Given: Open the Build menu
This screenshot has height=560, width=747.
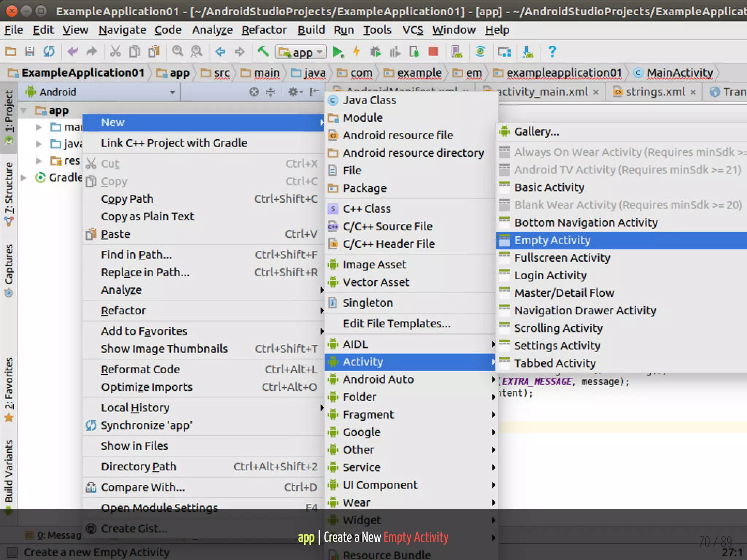Looking at the screenshot, I should pos(311,30).
